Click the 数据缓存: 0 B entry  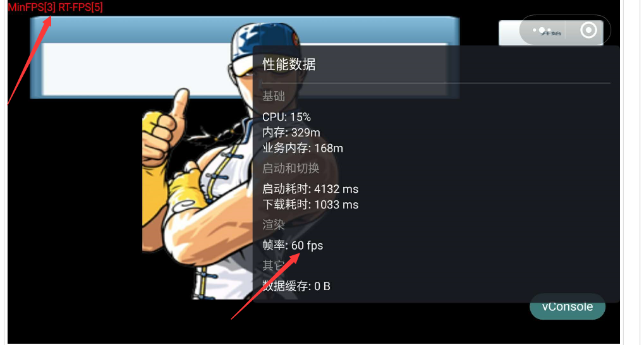296,286
